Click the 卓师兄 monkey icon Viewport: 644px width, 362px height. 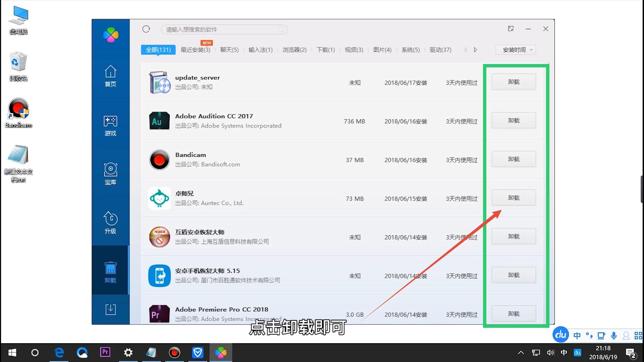[159, 198]
